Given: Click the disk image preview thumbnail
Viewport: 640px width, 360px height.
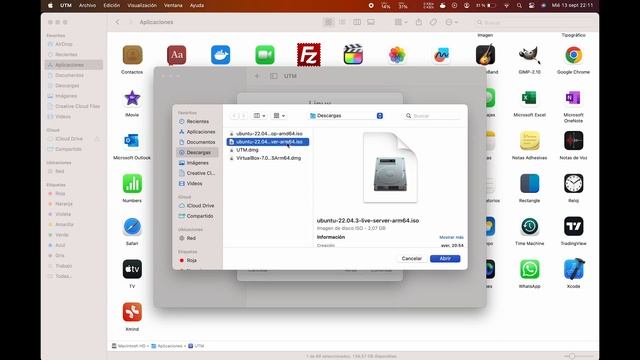Looking at the screenshot, I should click(390, 167).
